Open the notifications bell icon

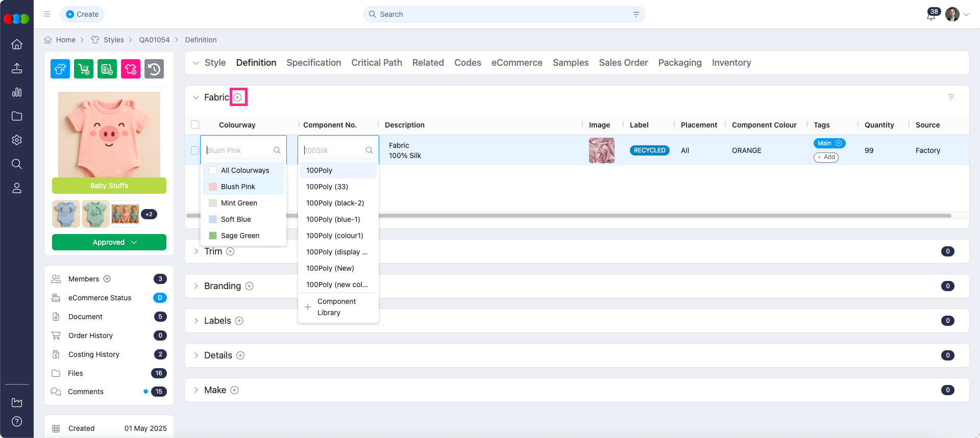point(930,15)
